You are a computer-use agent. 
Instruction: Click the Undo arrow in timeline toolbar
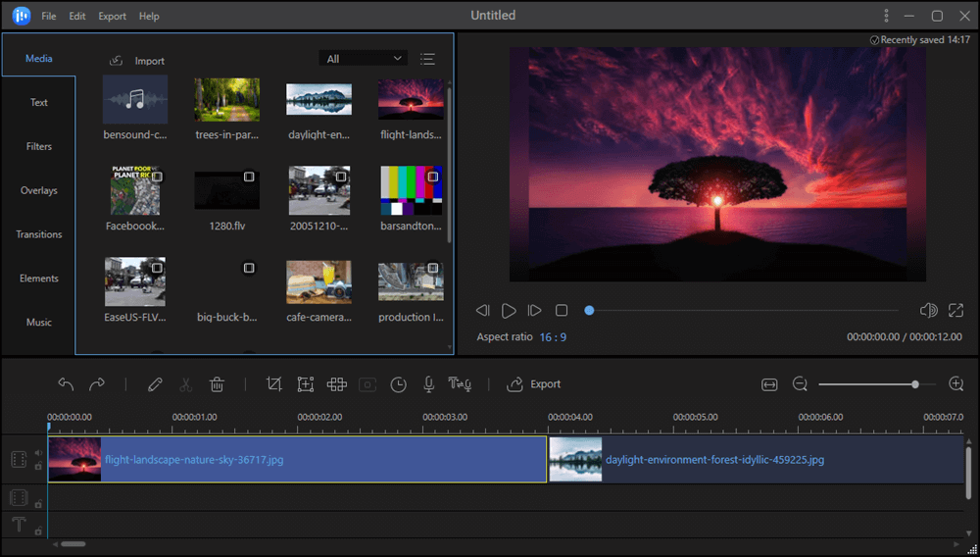tap(66, 384)
